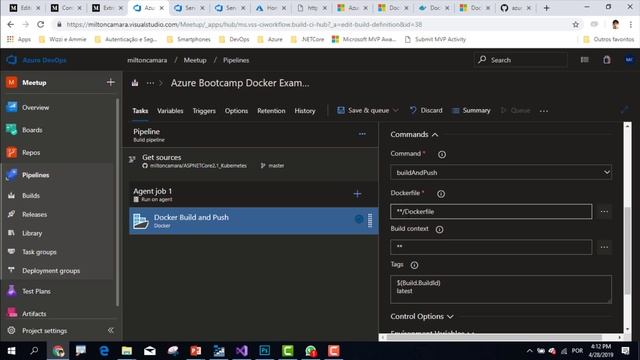The image size is (640, 360).
Task: Click the Search box in header
Action: [520, 60]
